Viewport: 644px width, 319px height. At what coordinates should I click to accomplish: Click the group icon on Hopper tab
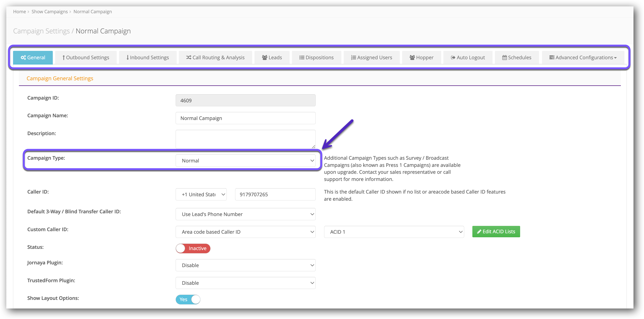412,57
